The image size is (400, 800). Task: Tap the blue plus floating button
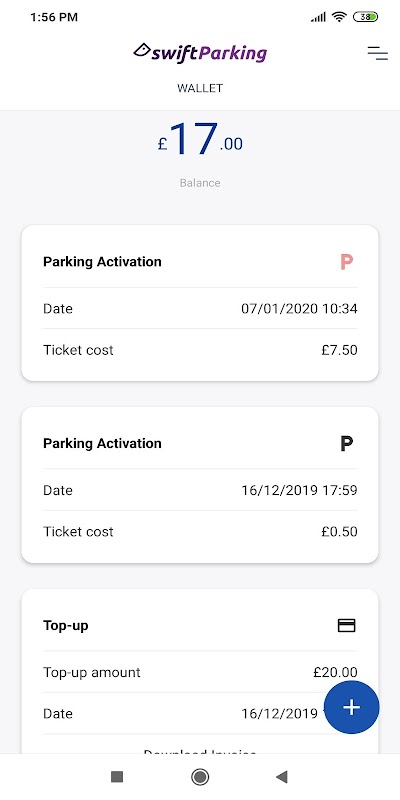coord(352,707)
